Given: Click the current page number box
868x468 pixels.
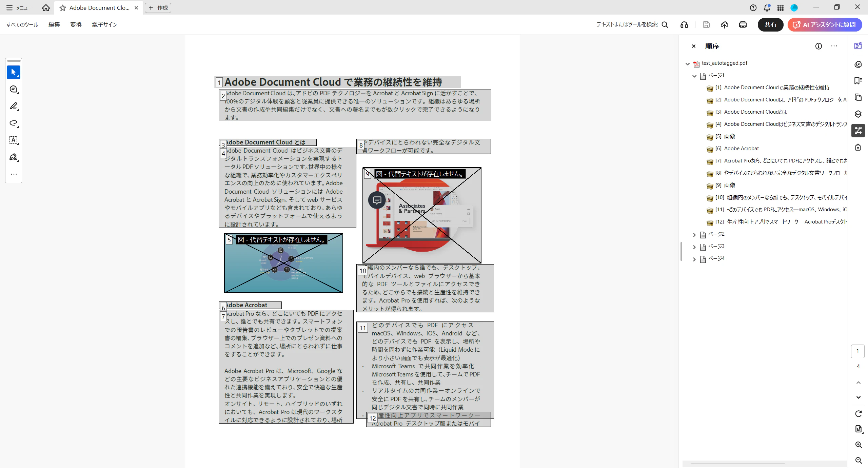Looking at the screenshot, I should pos(858,351).
